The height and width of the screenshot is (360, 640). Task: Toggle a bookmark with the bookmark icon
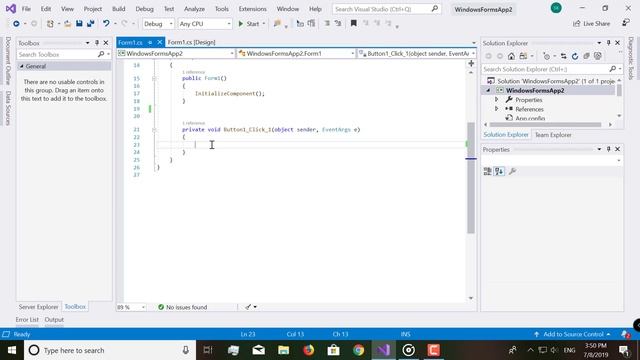pos(353,24)
